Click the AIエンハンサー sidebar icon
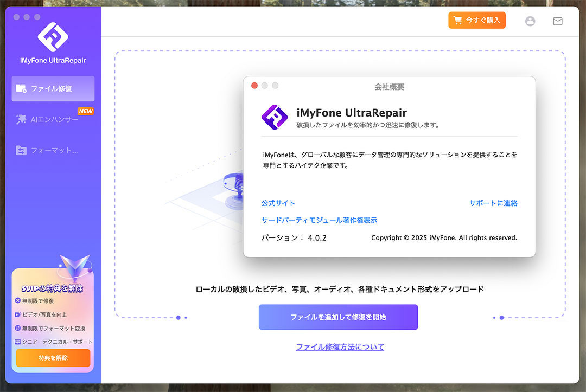Viewport: 586px width, 392px height. coord(21,119)
